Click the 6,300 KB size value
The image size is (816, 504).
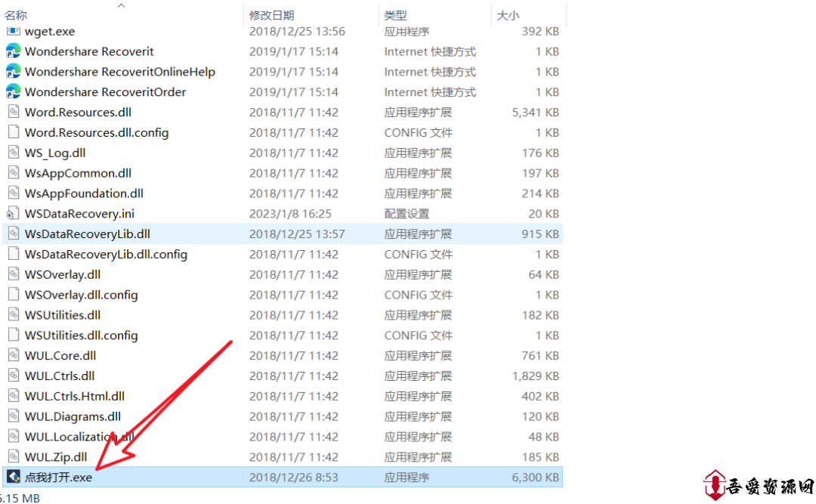536,478
